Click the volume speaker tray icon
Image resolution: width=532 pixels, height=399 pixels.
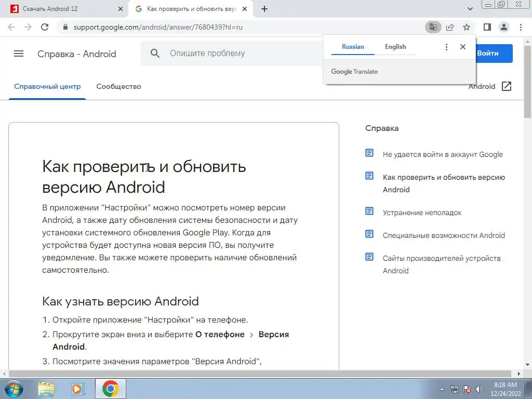[480, 389]
